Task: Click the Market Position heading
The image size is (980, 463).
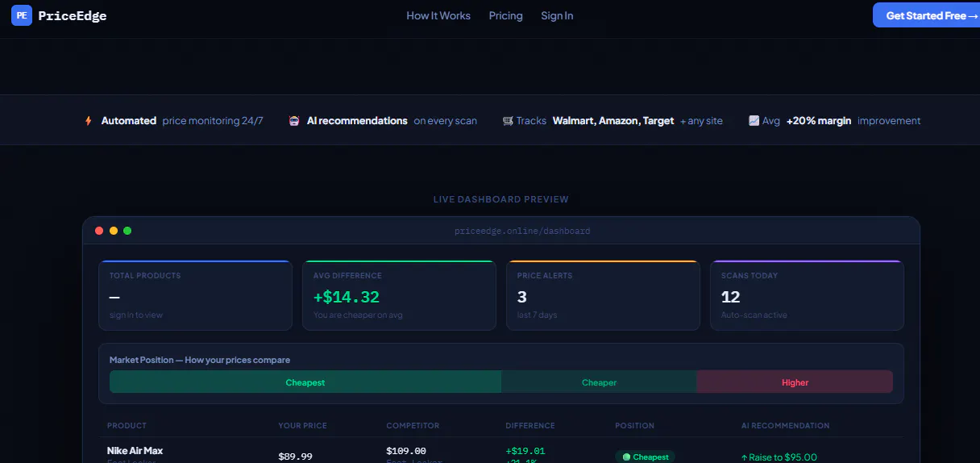Action: point(200,360)
